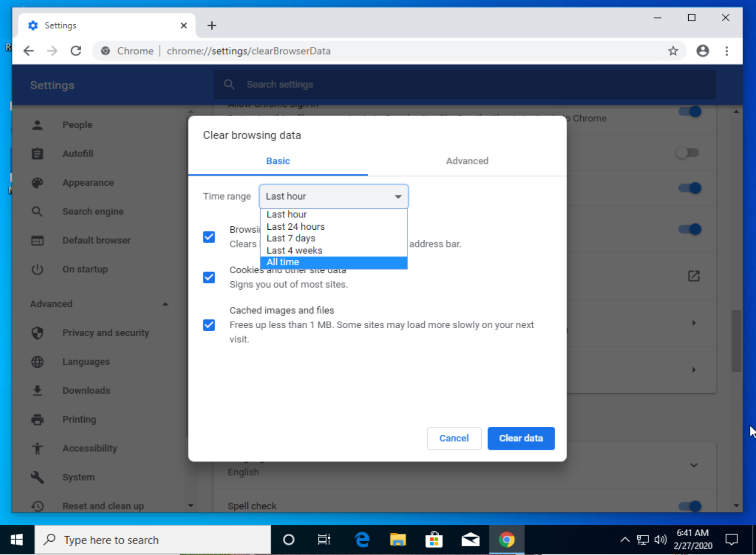Screen dimensions: 756x555
Task: Click the People icon in the sidebar
Action: [x=37, y=125]
